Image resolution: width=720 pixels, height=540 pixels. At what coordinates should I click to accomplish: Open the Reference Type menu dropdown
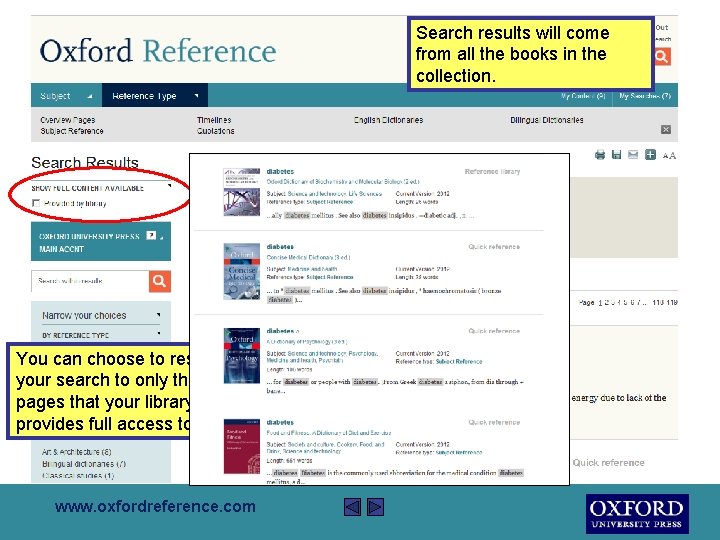(x=155, y=96)
